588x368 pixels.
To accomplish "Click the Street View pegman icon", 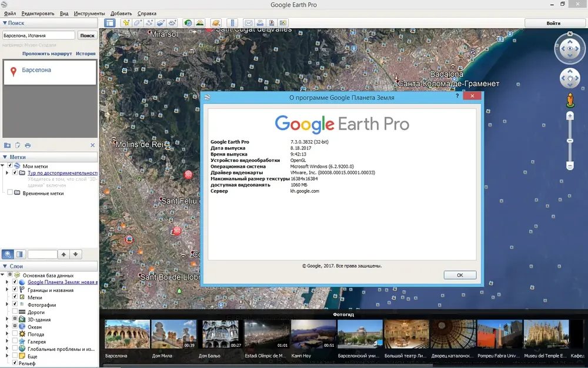I will pos(570,100).
